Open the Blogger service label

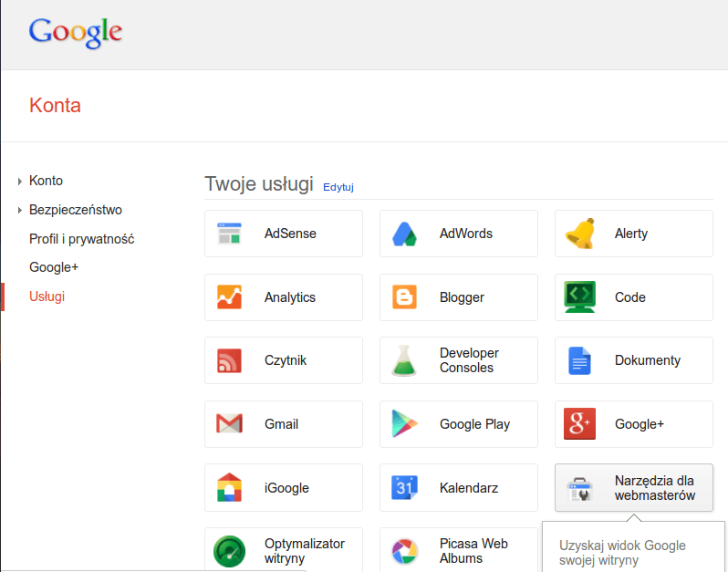pyautogui.click(x=462, y=297)
